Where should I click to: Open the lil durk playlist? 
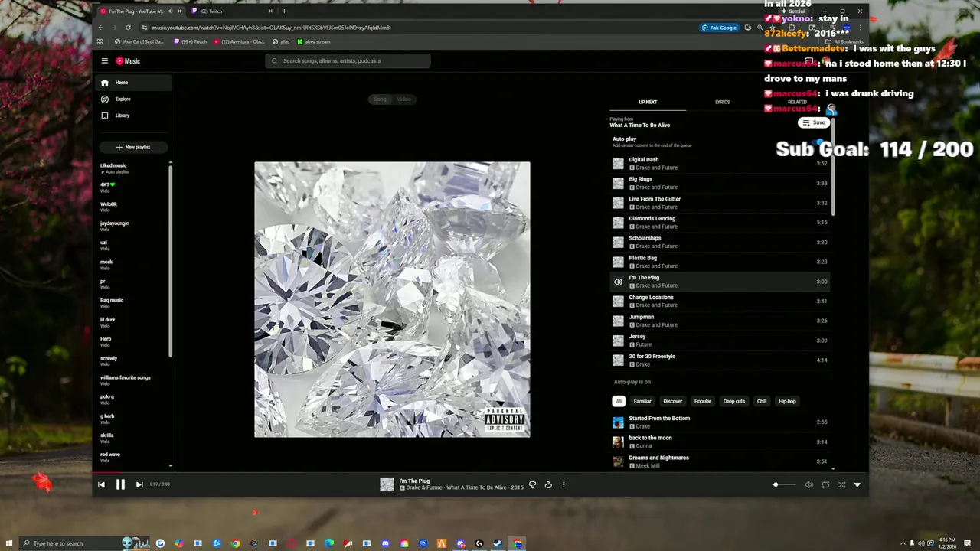pos(132,322)
